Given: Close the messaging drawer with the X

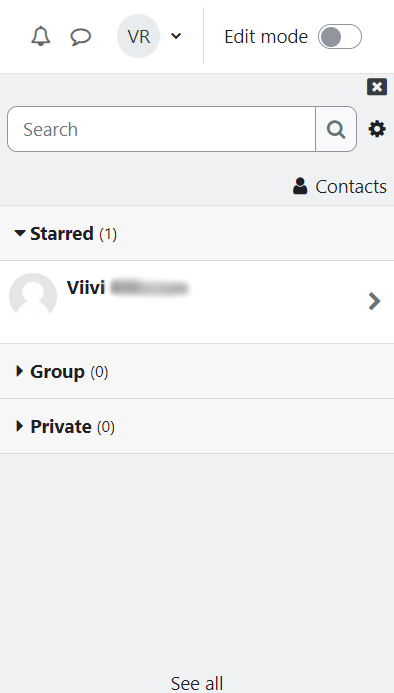Looking at the screenshot, I should [x=377, y=87].
